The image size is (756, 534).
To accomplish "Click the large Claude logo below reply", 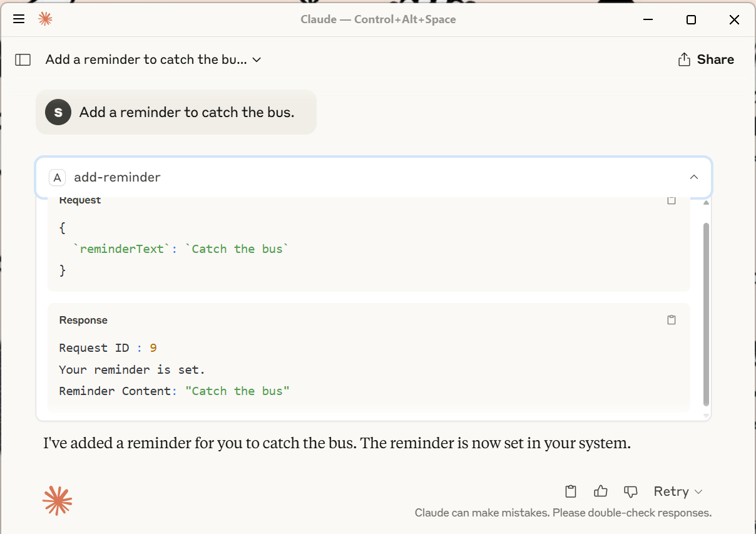I will coord(58,501).
